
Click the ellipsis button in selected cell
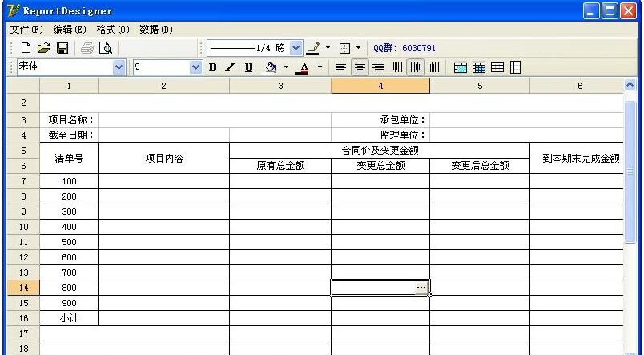[421, 288]
